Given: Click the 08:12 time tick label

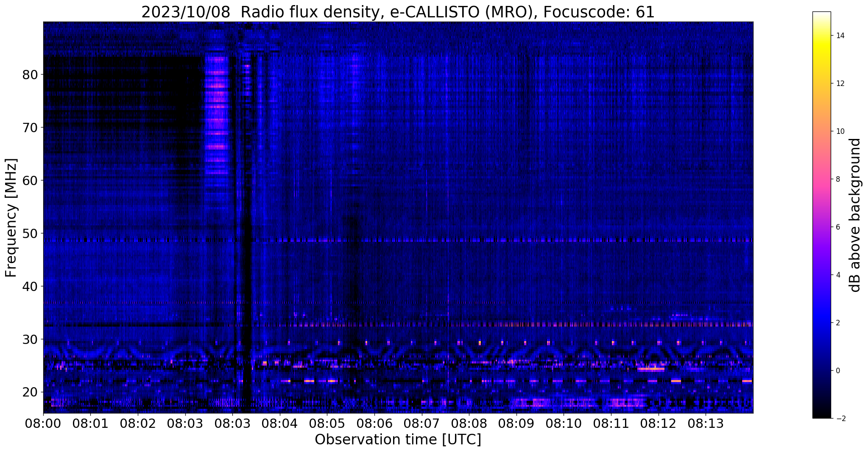Looking at the screenshot, I should click(x=658, y=423).
